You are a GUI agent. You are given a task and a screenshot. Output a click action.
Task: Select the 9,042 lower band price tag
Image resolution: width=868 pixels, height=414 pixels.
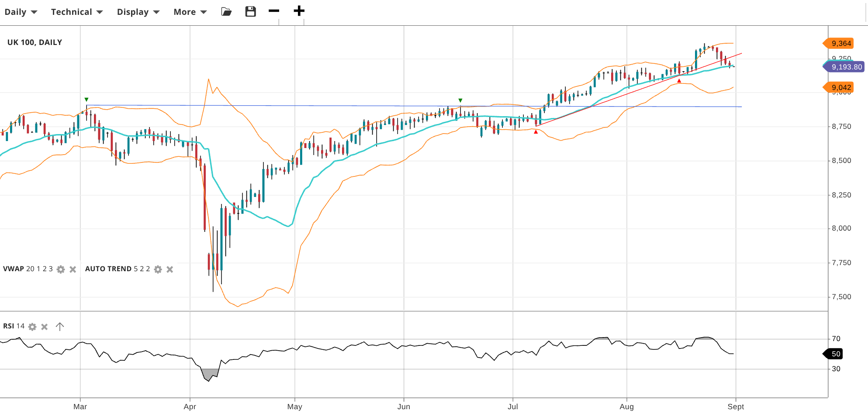coord(840,87)
